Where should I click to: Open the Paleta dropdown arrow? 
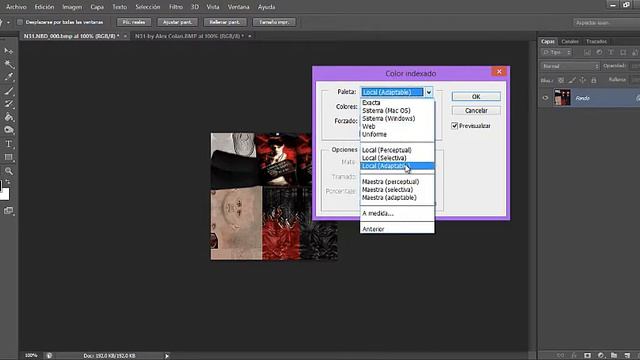coord(429,92)
